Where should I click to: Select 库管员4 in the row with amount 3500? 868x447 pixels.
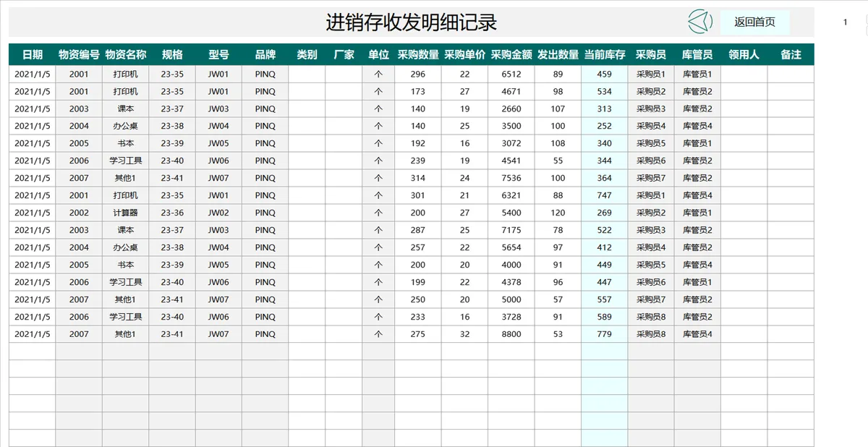pos(697,126)
